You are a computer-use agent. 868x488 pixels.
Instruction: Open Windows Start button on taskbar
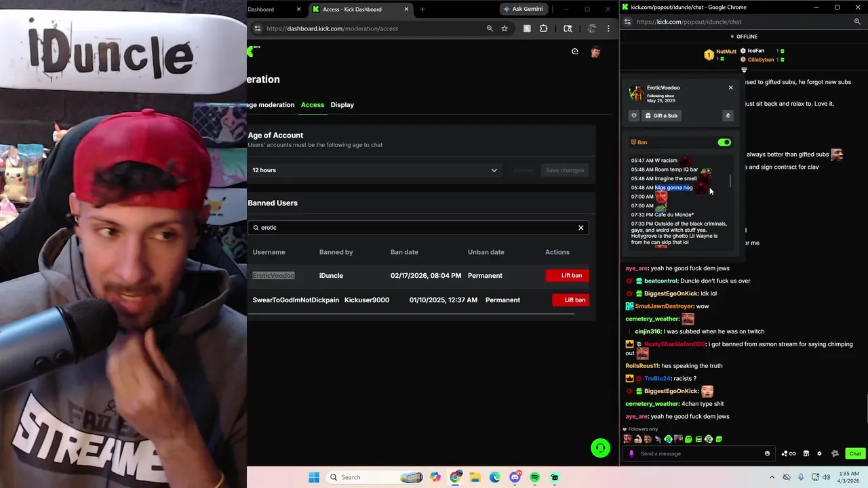tap(314, 477)
